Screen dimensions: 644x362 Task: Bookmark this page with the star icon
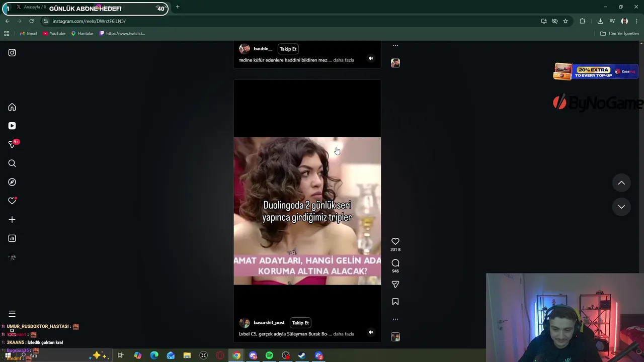(566, 21)
